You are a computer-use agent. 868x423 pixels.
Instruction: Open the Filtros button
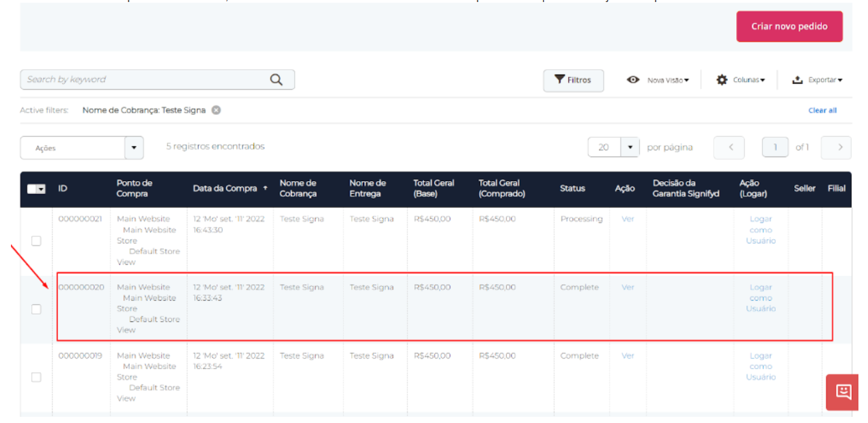coord(572,80)
